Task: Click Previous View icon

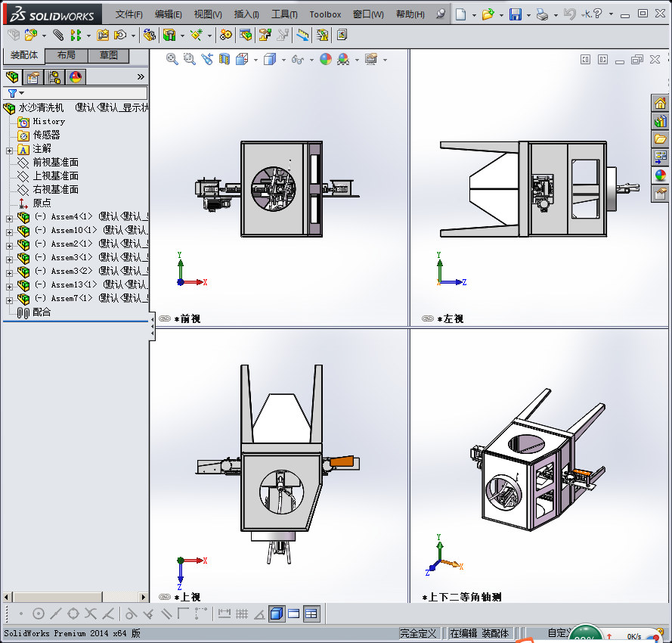Action: (207, 59)
